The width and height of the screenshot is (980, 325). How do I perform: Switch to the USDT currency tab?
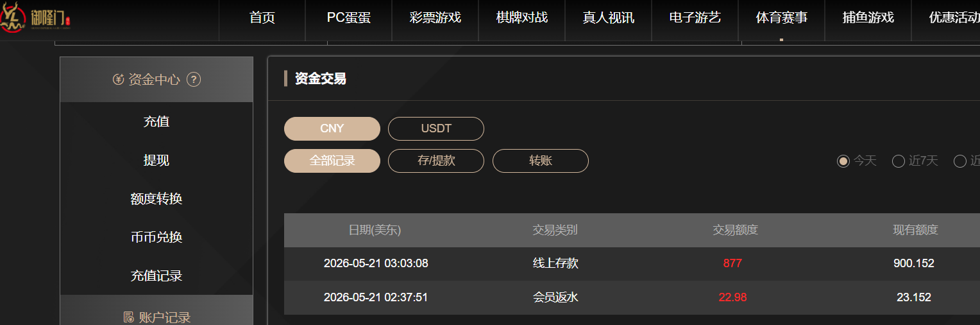(436, 128)
